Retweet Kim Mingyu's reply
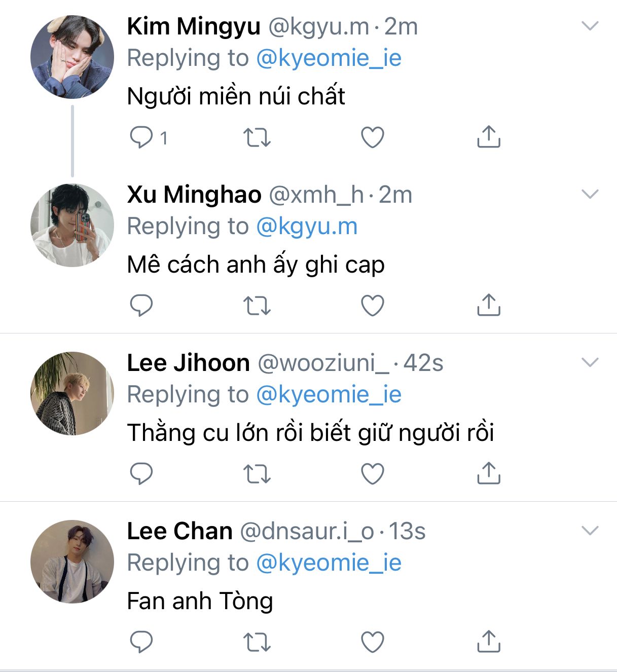The width and height of the screenshot is (617, 672). 257,137
